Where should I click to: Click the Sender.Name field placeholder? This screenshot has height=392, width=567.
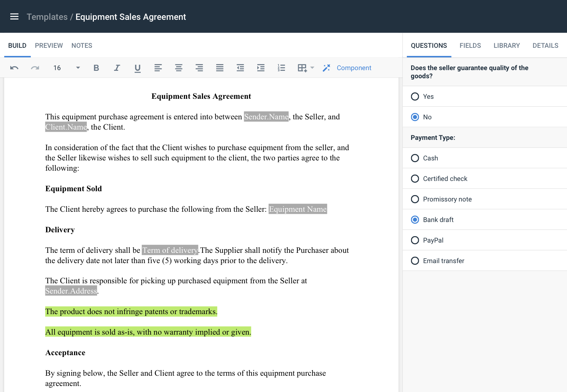[266, 117]
